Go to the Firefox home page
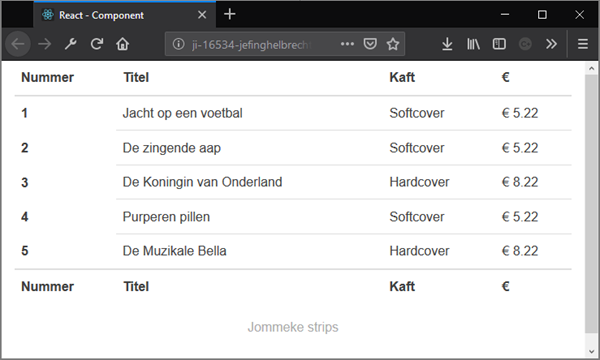The height and width of the screenshot is (360, 600). 122,44
